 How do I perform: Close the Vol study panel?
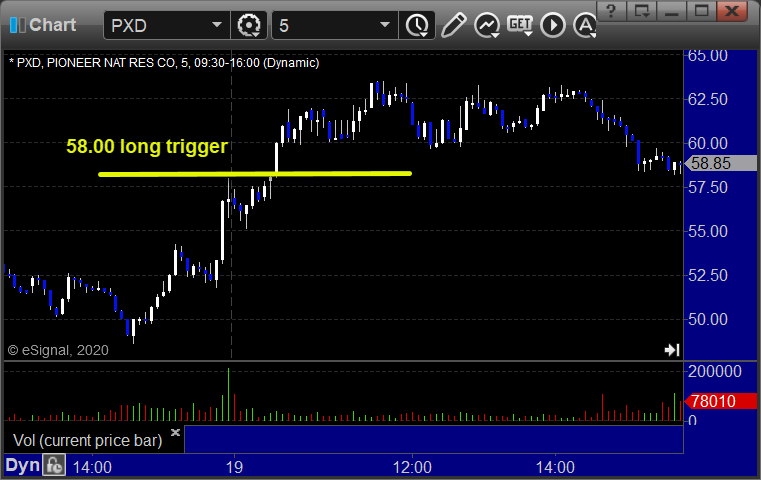(x=175, y=432)
